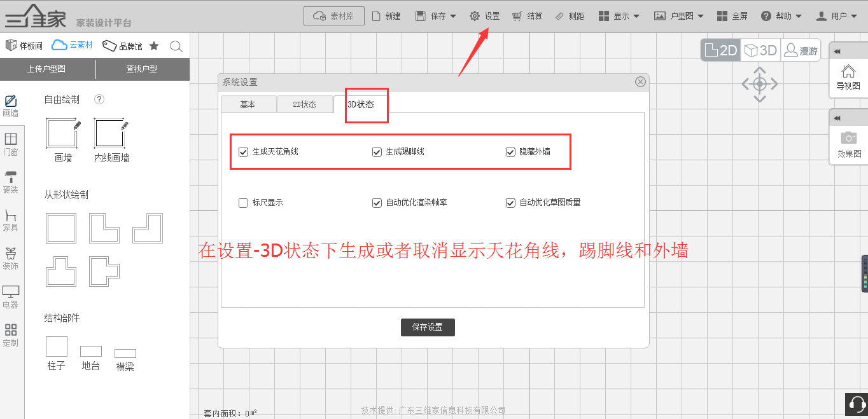Select the 内线画墙 inner-line wall tool

[111, 134]
